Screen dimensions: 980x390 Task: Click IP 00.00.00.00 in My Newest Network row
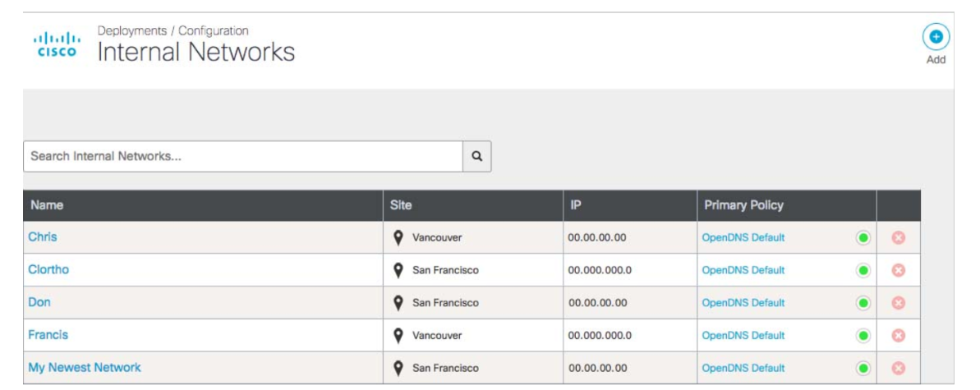(x=597, y=368)
